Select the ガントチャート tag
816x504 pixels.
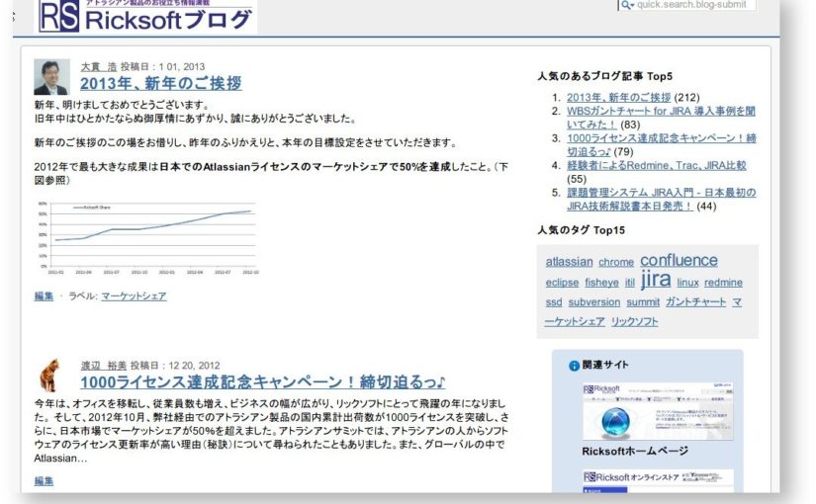click(x=695, y=302)
